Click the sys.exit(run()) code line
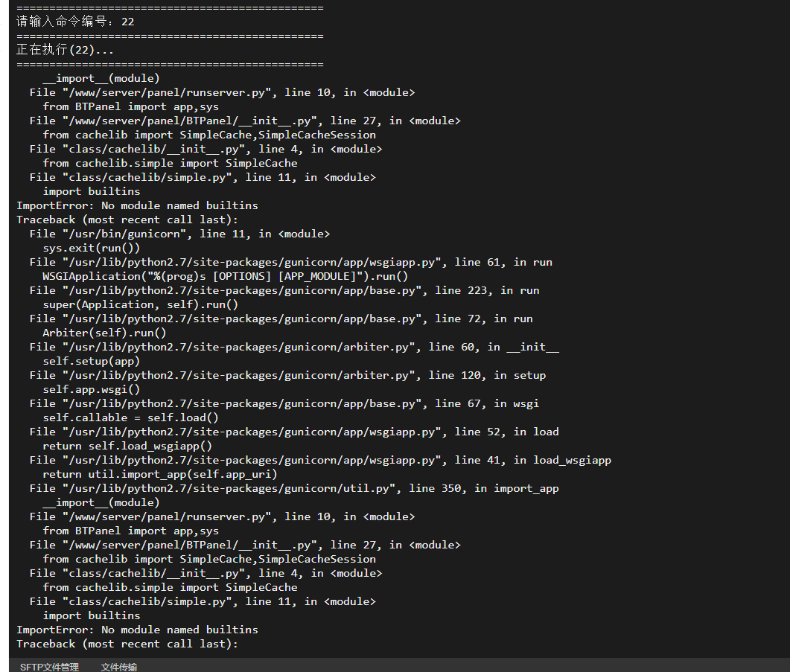The width and height of the screenshot is (790, 672). click(91, 248)
